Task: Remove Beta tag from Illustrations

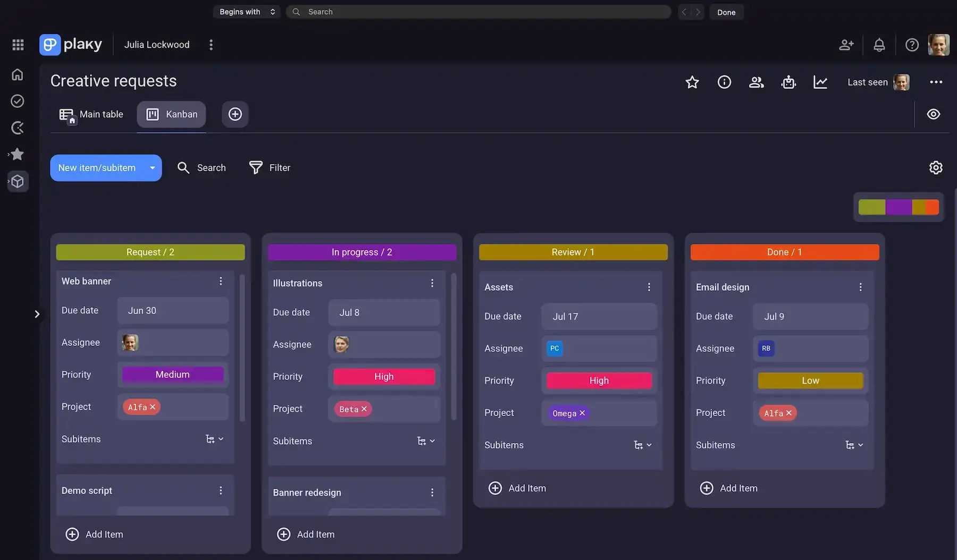Action: 364,409
